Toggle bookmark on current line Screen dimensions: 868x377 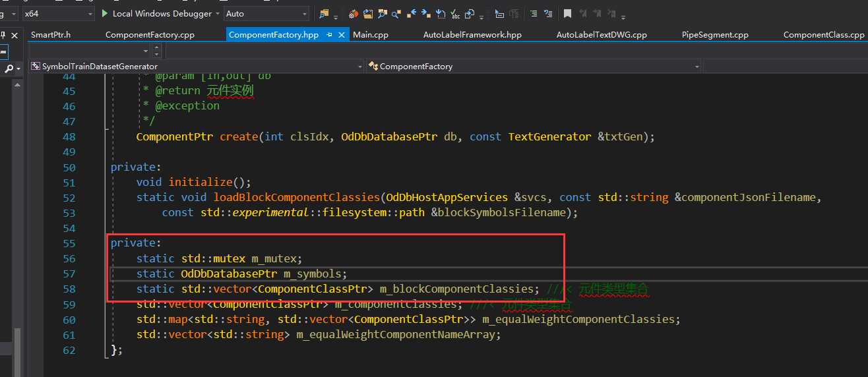tap(567, 14)
